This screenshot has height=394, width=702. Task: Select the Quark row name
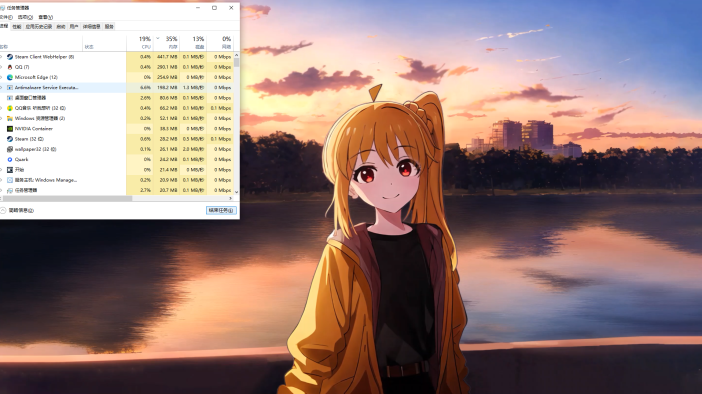point(21,160)
